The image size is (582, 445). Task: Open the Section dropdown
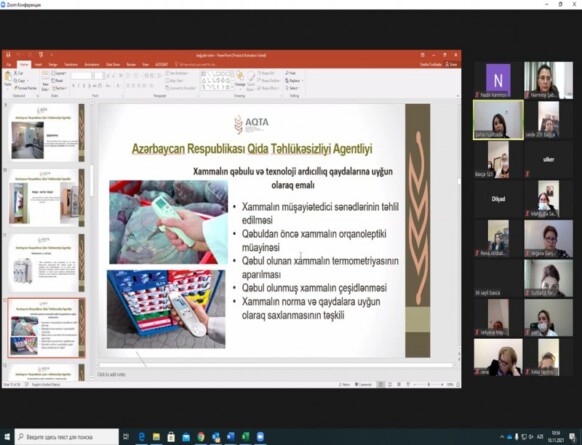(x=60, y=88)
